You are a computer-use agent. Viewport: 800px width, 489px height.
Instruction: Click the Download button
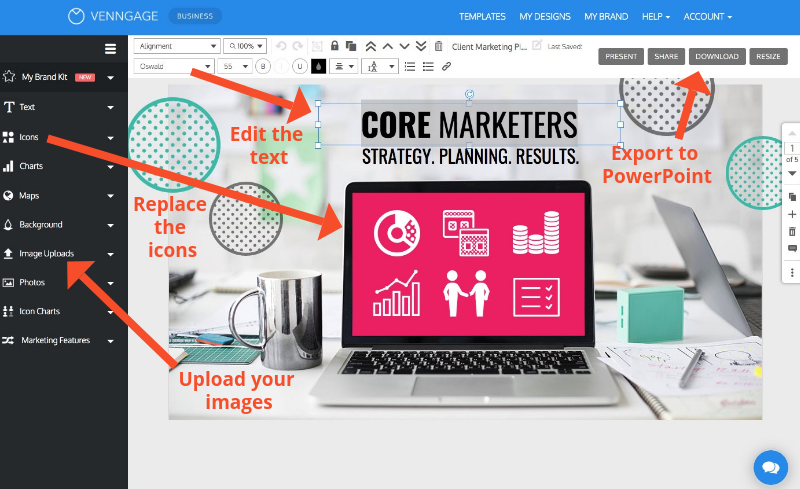point(717,57)
